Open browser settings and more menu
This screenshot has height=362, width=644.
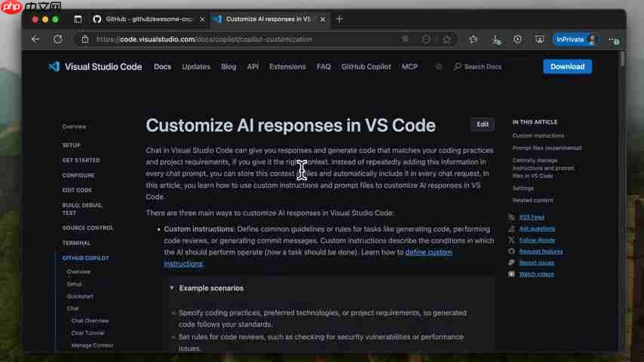click(614, 40)
